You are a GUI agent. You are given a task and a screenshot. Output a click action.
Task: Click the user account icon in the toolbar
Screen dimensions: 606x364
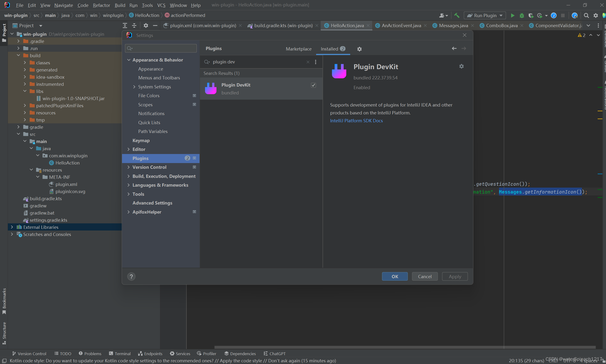pyautogui.click(x=443, y=15)
